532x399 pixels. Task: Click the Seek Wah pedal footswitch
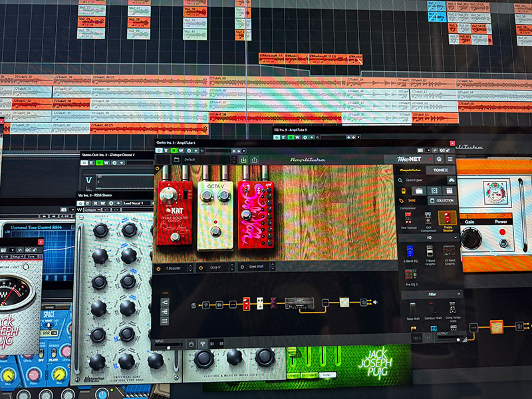pyautogui.click(x=245, y=214)
